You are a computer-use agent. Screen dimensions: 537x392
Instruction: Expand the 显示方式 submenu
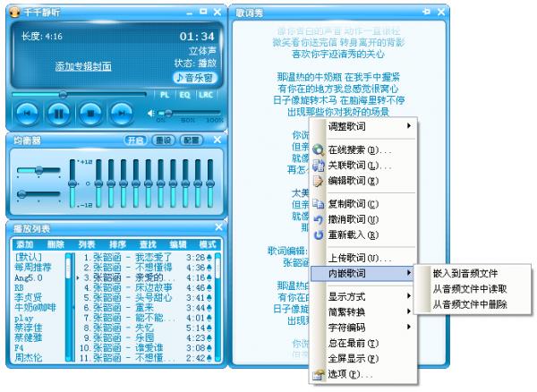363,296
